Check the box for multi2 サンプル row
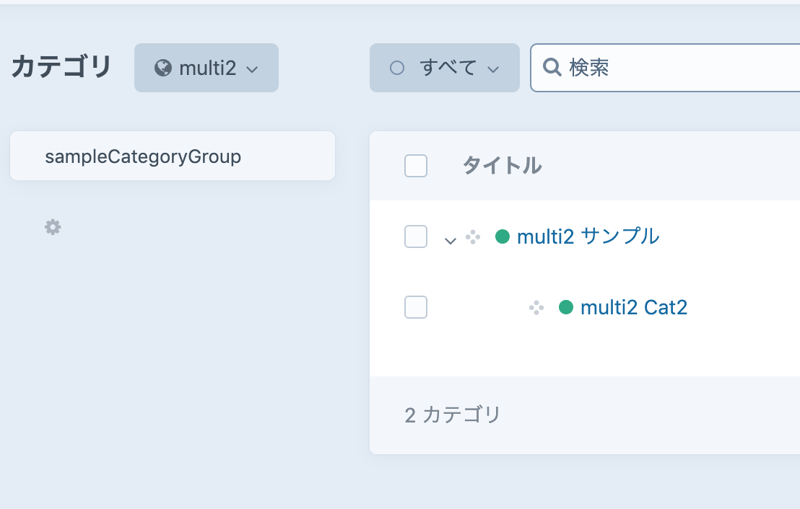The width and height of the screenshot is (800, 509). pyautogui.click(x=416, y=237)
